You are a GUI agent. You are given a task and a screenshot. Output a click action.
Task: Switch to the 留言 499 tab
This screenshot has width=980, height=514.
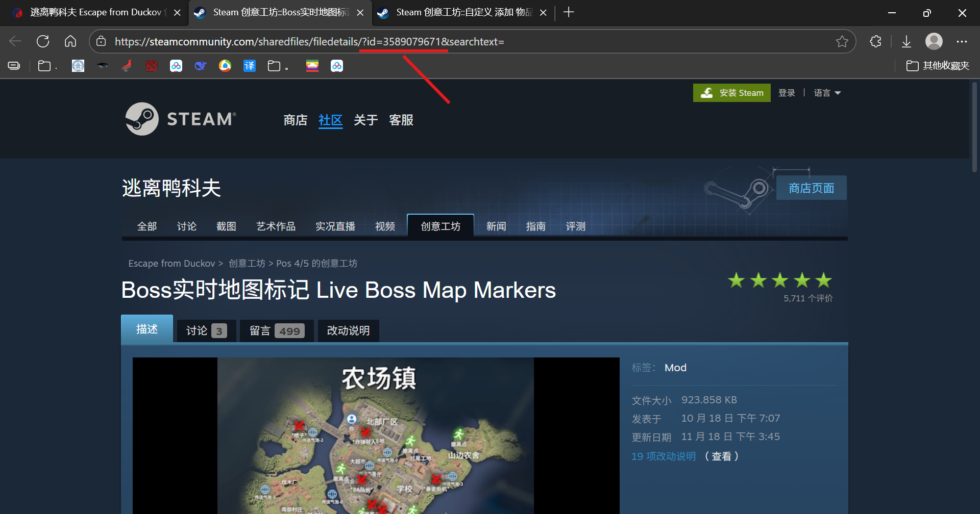pyautogui.click(x=277, y=331)
